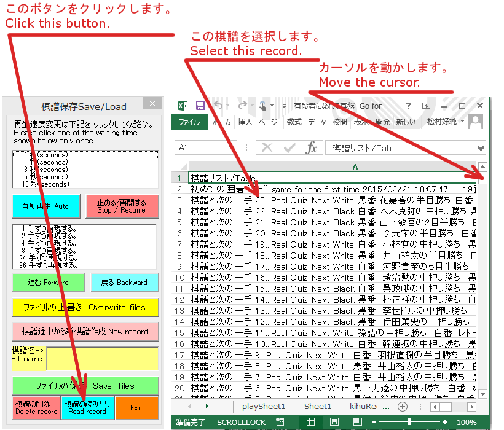This screenshot has width=504, height=430.
Task: Switch to Page Layout view icon
Action: [333, 422]
